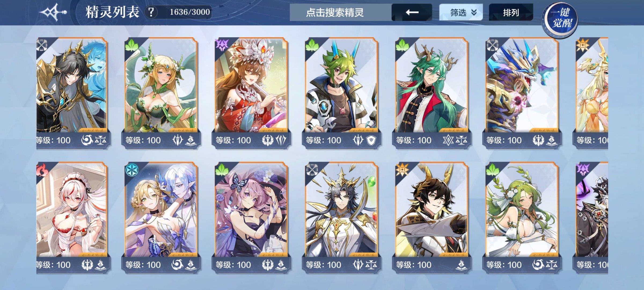Open the question mark help icon
This screenshot has width=644, height=290.
click(151, 12)
